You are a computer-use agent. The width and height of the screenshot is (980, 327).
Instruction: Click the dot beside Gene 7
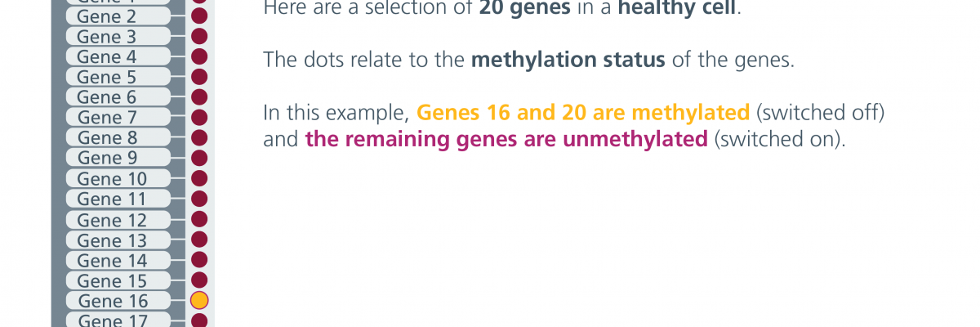(x=199, y=118)
